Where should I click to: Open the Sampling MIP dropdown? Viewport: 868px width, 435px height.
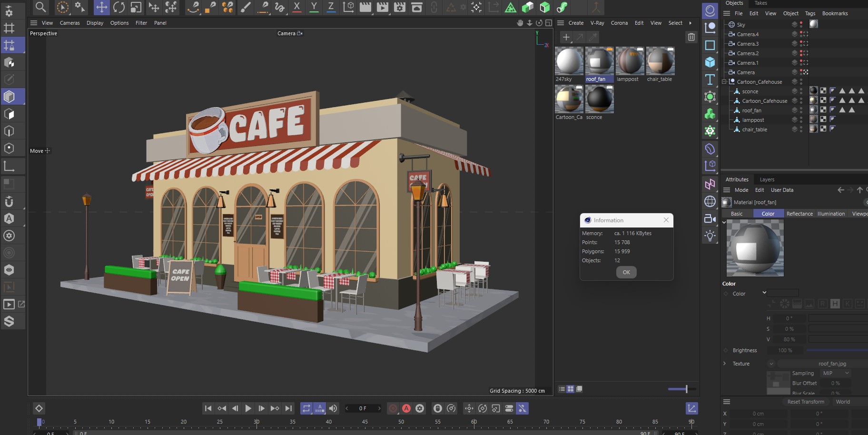pyautogui.click(x=836, y=373)
